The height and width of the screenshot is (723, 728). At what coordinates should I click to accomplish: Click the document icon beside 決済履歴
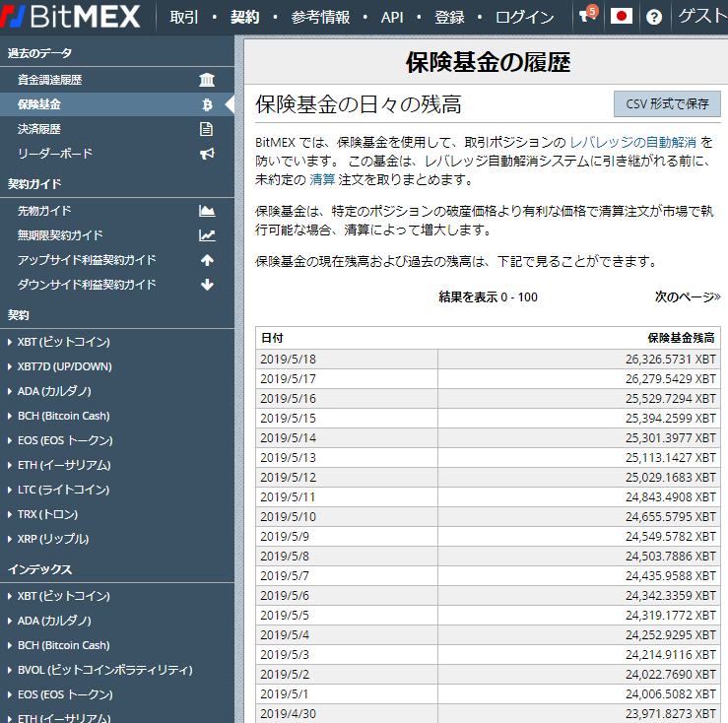point(206,129)
